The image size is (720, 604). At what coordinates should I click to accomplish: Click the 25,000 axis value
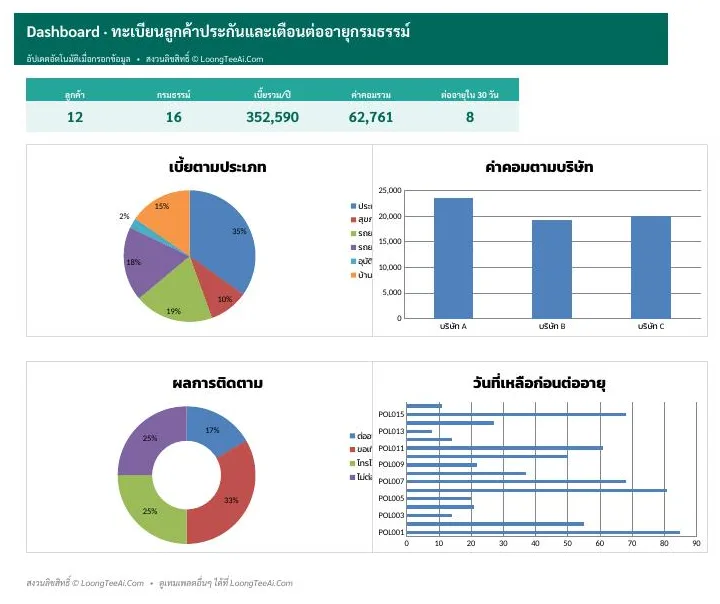click(390, 190)
